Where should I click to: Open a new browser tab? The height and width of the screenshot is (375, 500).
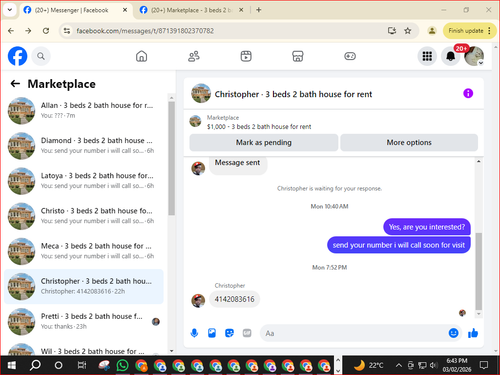(258, 10)
